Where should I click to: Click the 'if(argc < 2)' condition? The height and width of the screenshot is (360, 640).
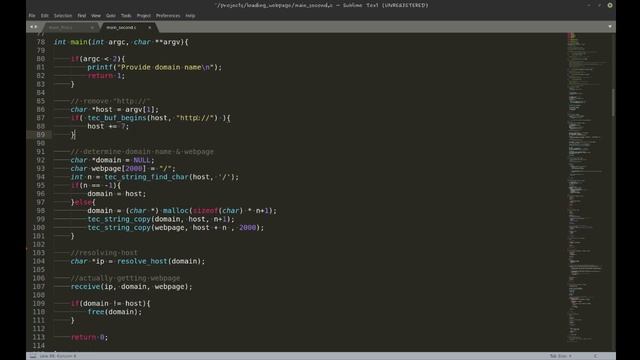(98, 59)
